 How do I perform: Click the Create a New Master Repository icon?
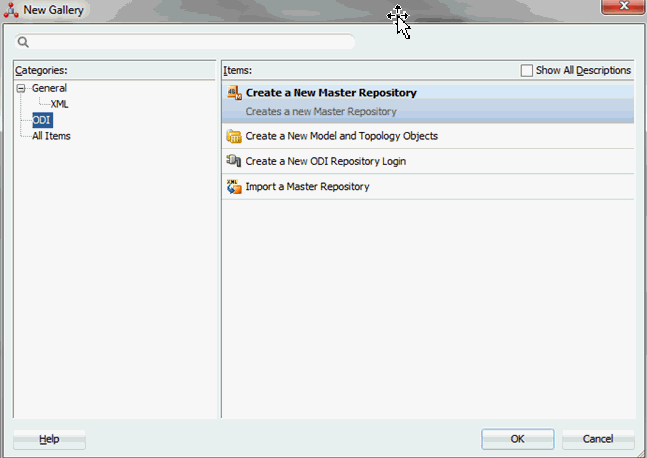tap(234, 93)
